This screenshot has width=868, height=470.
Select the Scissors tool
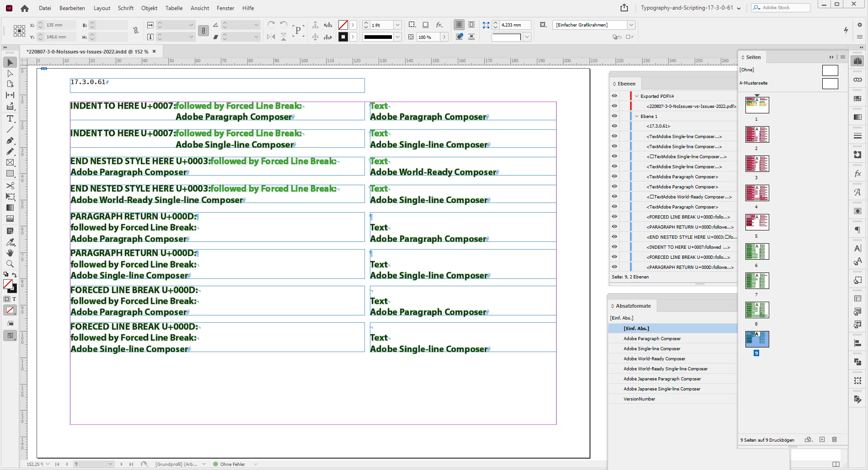[10, 186]
